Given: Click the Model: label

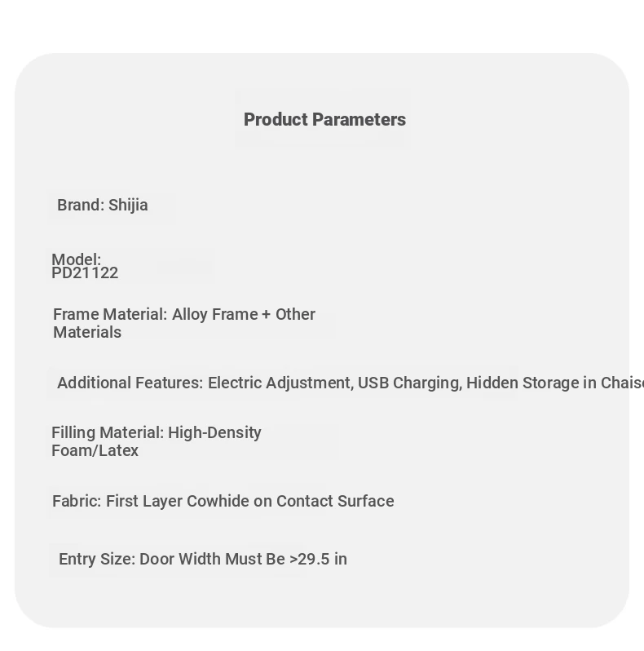Looking at the screenshot, I should (x=77, y=259).
